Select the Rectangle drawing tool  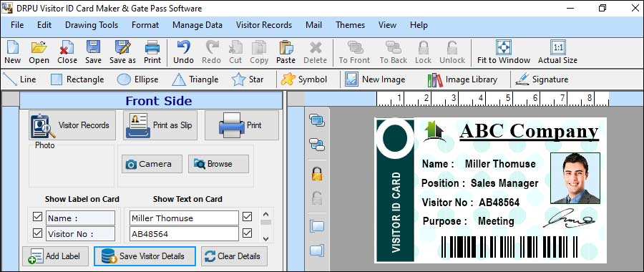pos(77,79)
